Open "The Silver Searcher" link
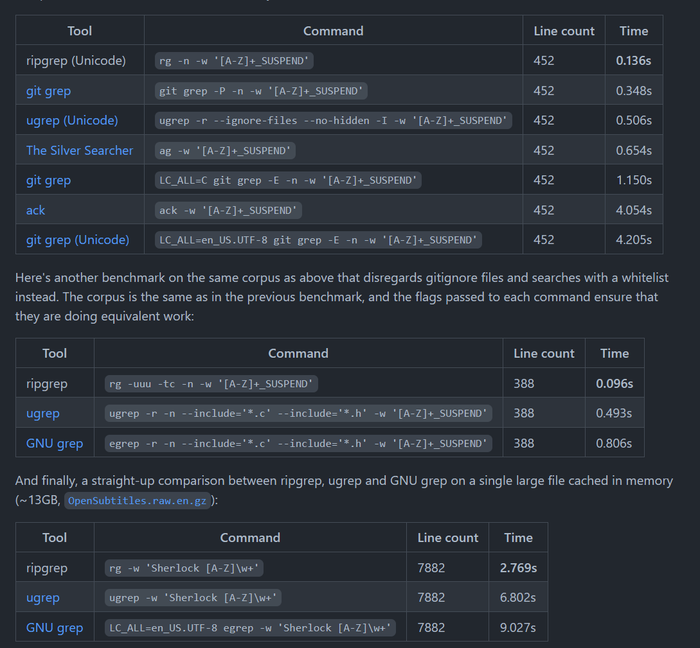The width and height of the screenshot is (700, 648). tap(79, 150)
